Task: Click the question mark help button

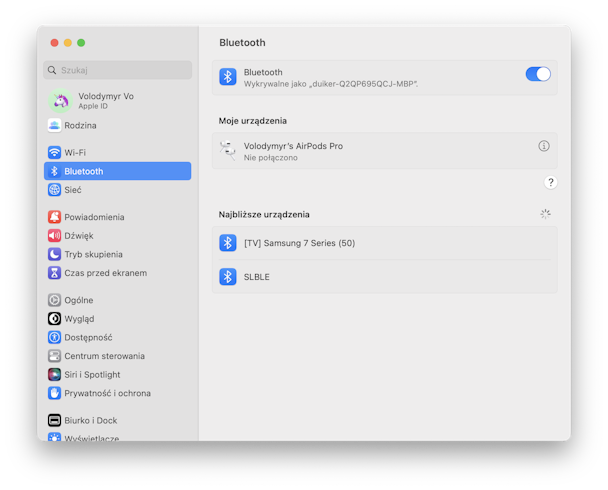Action: (550, 182)
